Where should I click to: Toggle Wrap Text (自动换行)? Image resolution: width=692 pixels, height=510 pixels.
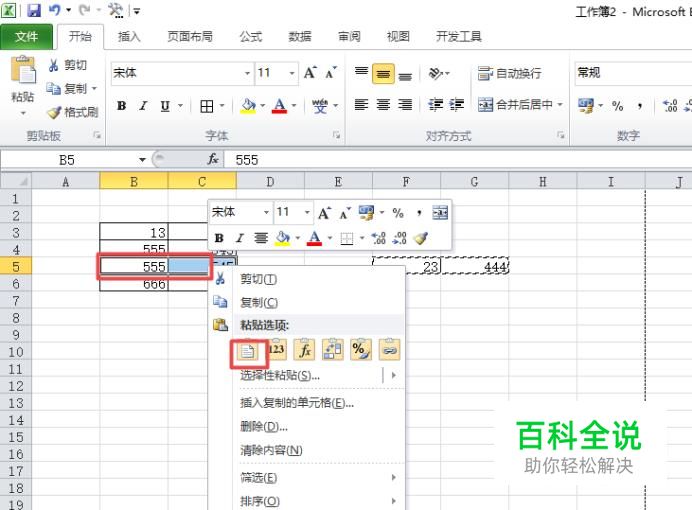(x=510, y=73)
